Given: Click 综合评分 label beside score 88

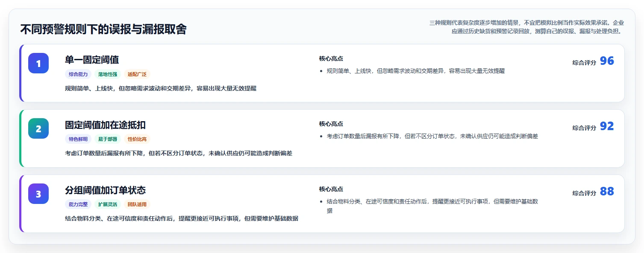Looking at the screenshot, I should [584, 193].
